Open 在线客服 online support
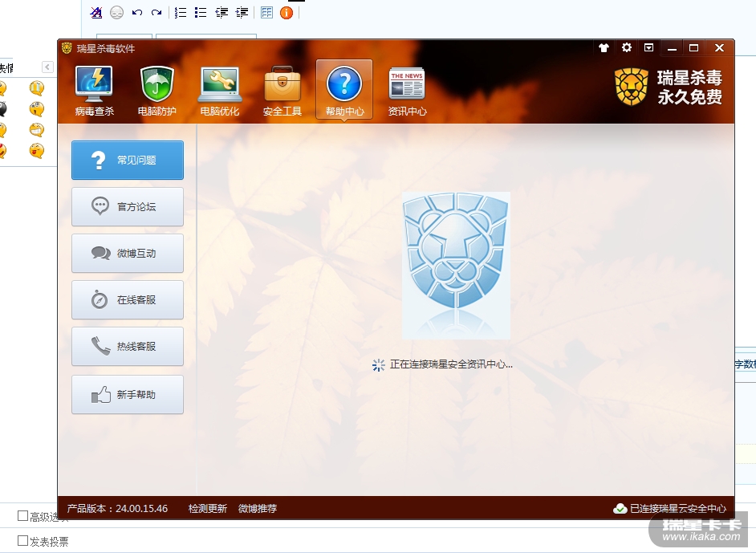756x553 pixels. [128, 300]
